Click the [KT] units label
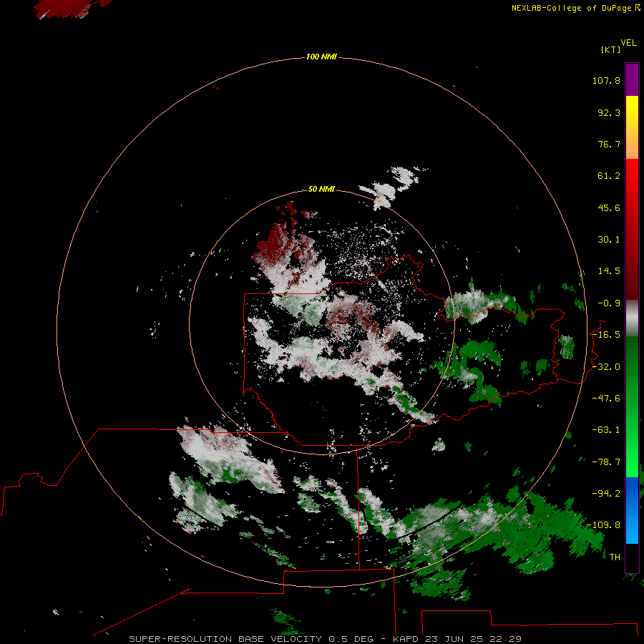The height and width of the screenshot is (644, 644). coord(611,49)
